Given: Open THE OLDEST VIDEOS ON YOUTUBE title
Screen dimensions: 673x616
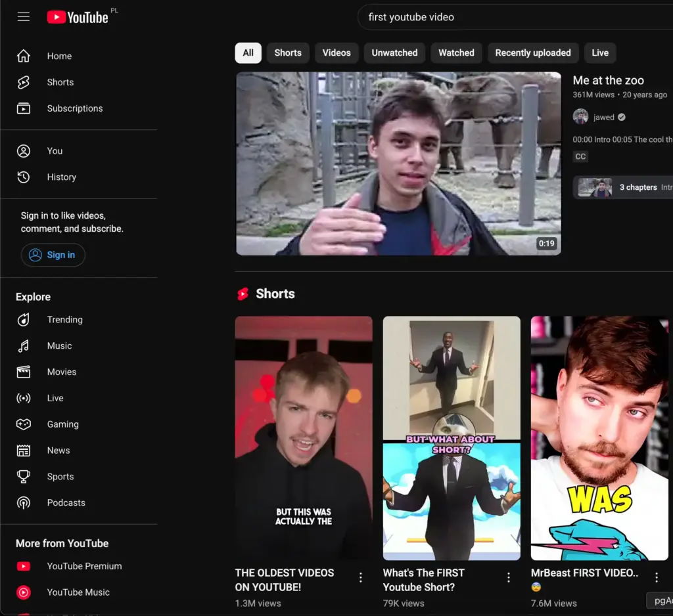Looking at the screenshot, I should pos(285,580).
